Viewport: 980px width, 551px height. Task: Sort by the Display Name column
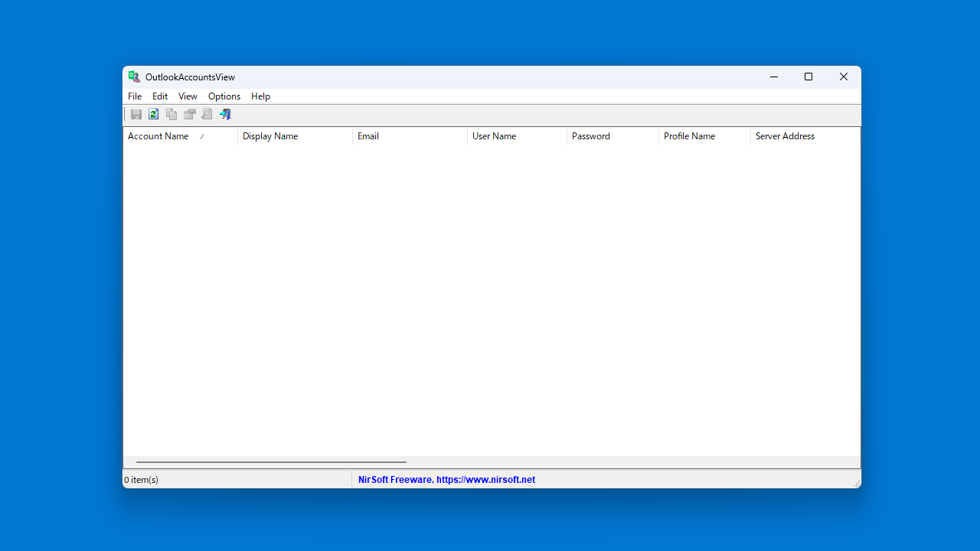295,136
